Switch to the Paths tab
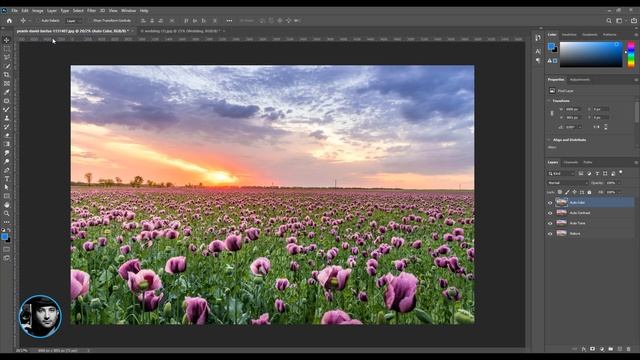 click(x=588, y=162)
